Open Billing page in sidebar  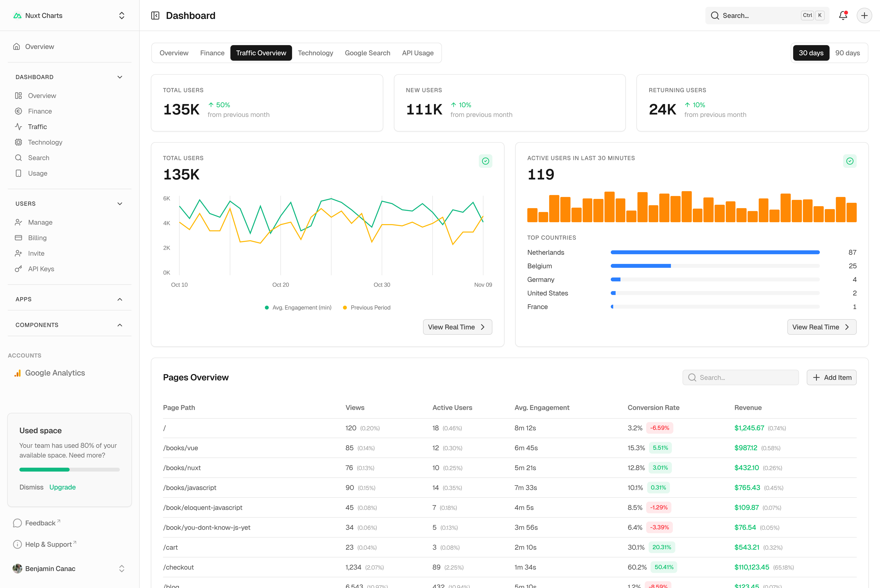[37, 238]
